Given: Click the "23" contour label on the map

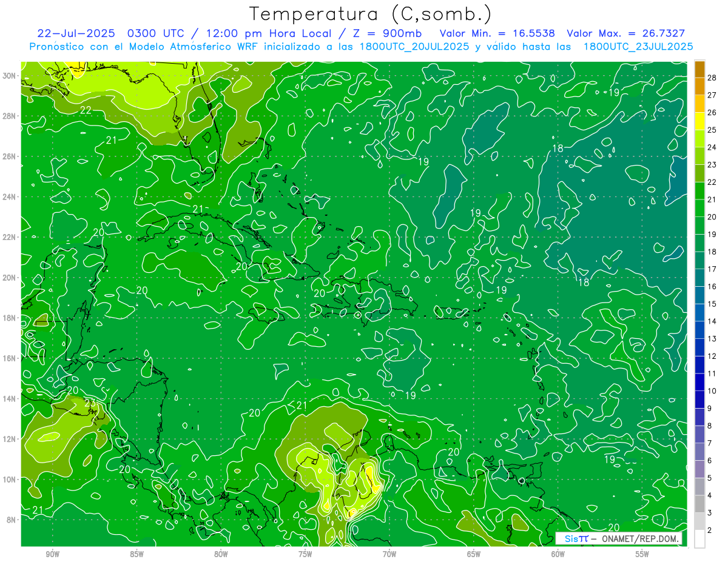Looking at the screenshot, I should pos(90,403).
